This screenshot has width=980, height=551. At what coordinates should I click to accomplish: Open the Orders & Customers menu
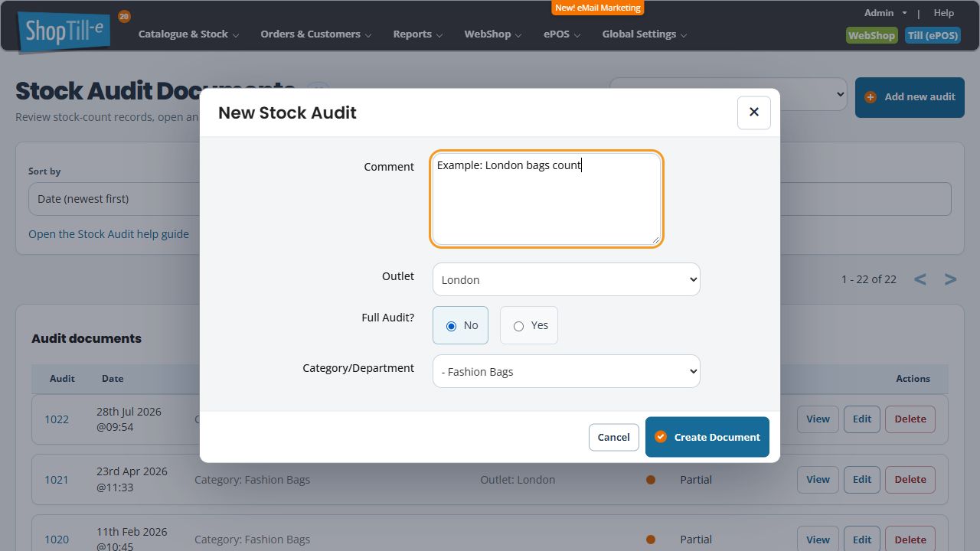pos(315,34)
